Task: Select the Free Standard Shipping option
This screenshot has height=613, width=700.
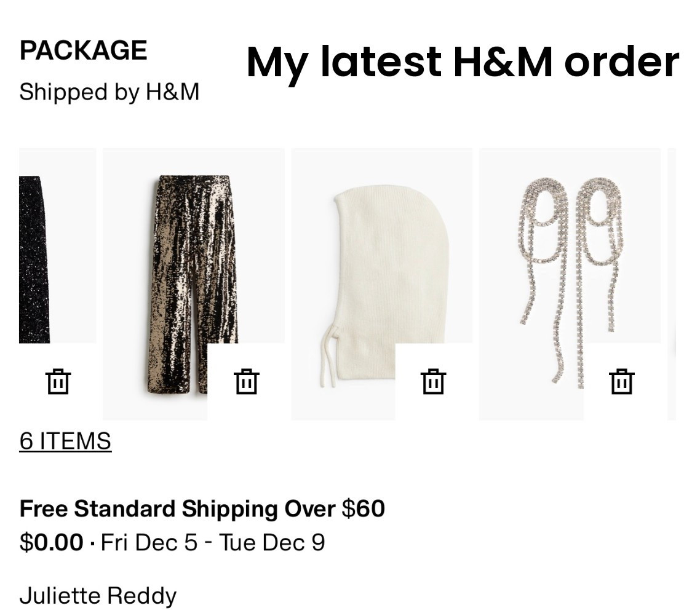Action: [x=202, y=508]
